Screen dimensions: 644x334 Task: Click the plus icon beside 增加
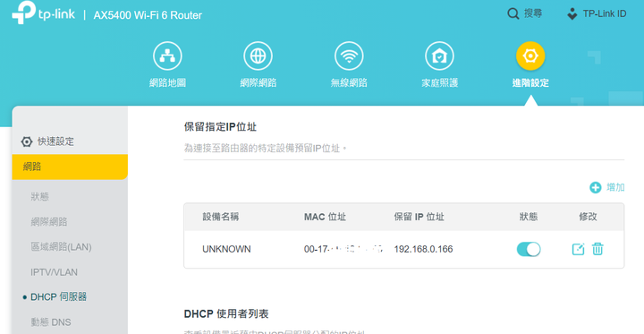tap(595, 188)
